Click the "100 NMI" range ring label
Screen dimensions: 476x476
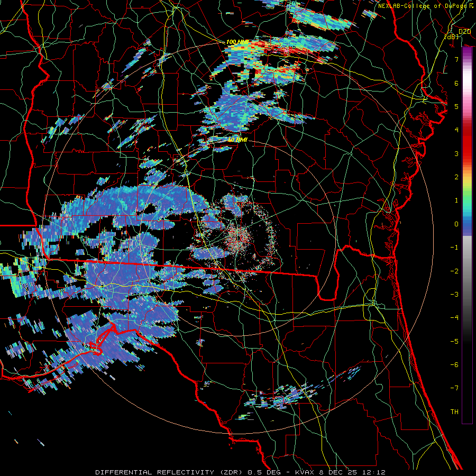(237, 42)
